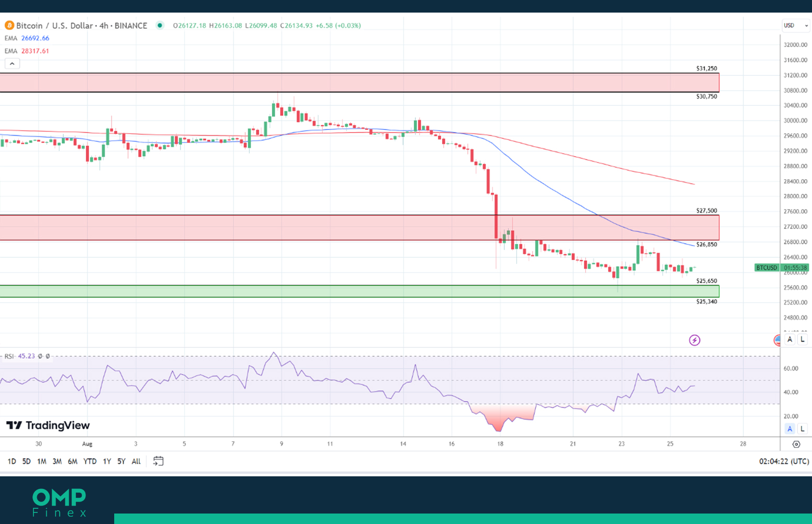Click the green market status dot
Screen dimensions: 812x524
point(160,25)
